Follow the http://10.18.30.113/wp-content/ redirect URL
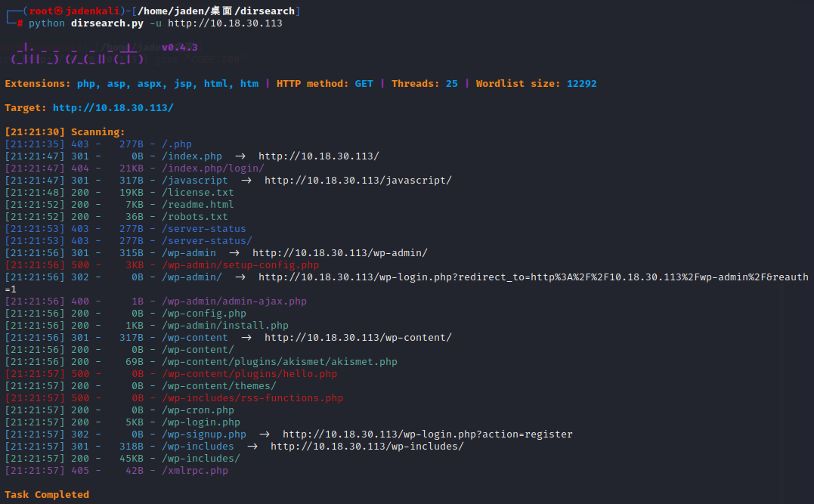The width and height of the screenshot is (814, 504). point(357,338)
